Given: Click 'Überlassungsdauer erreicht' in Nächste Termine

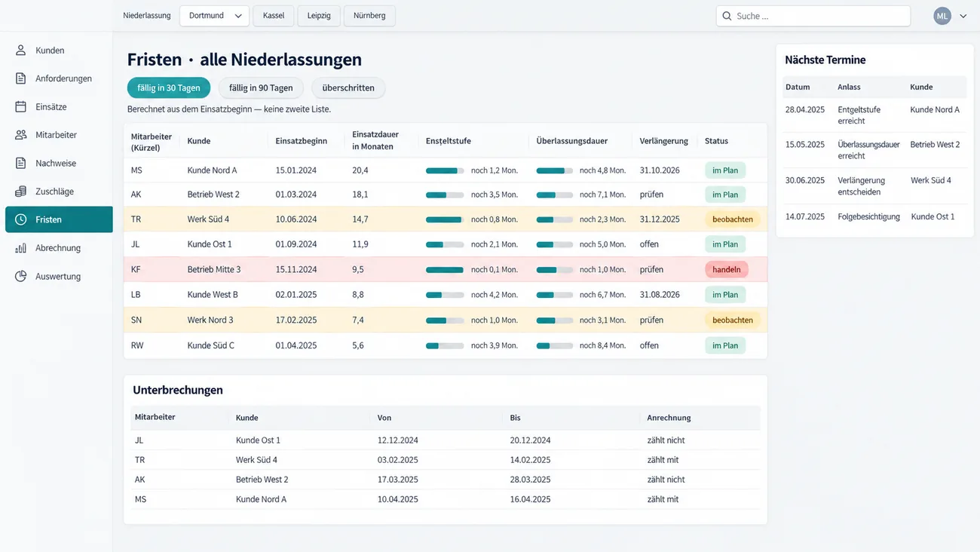Looking at the screenshot, I should pos(868,150).
